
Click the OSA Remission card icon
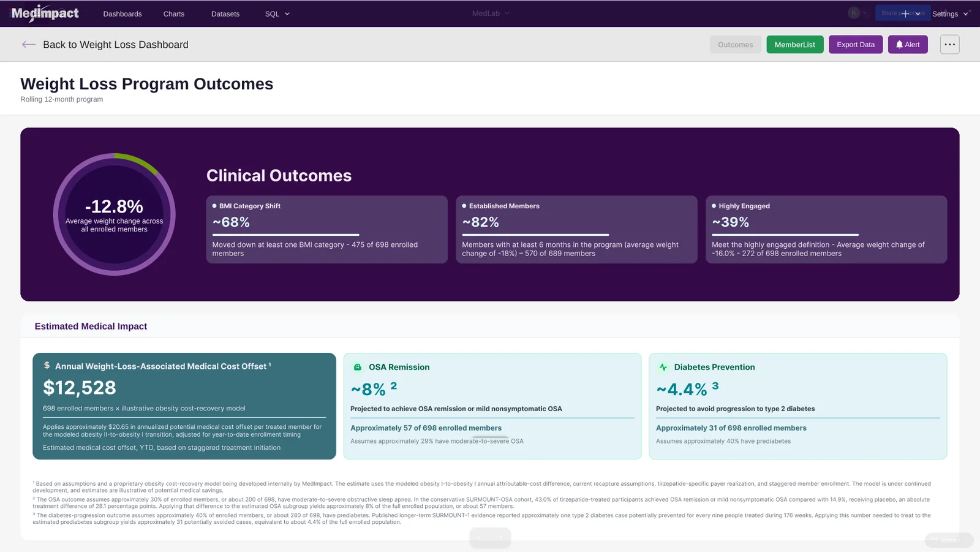pos(358,367)
